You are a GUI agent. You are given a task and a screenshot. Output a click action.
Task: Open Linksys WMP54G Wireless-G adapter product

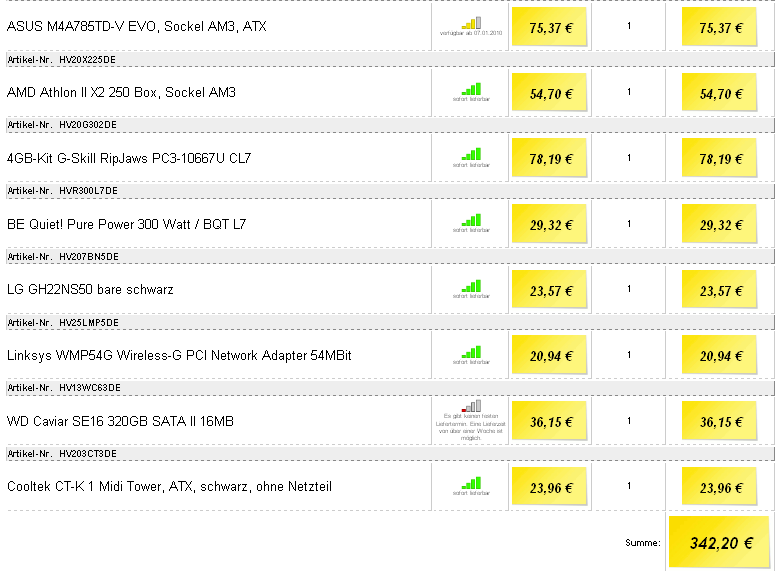pyautogui.click(x=179, y=356)
